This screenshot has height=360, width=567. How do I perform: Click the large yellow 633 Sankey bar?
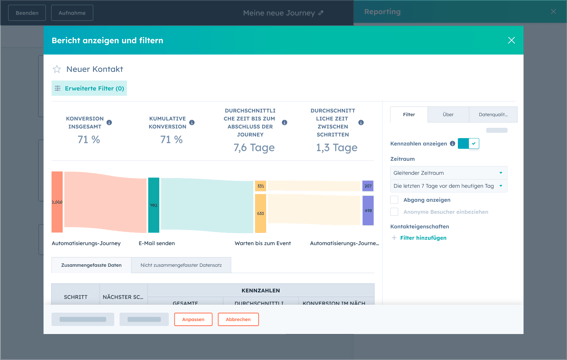tap(260, 213)
